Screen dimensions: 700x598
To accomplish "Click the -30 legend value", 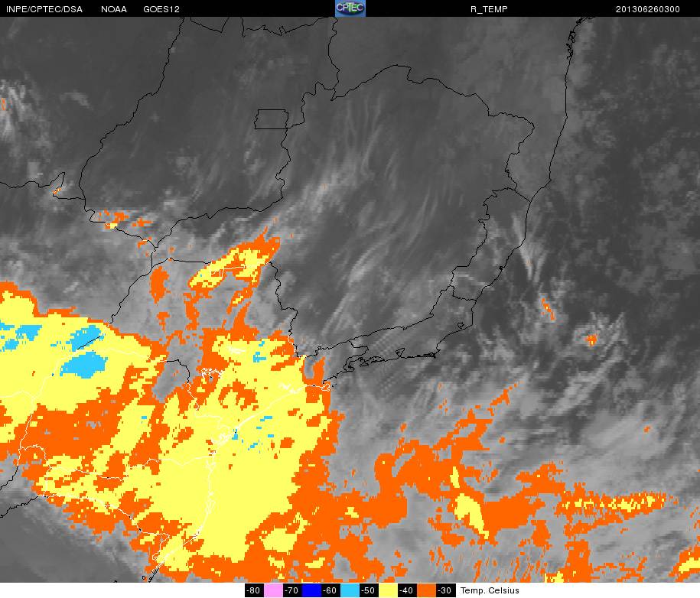I will 445,590.
